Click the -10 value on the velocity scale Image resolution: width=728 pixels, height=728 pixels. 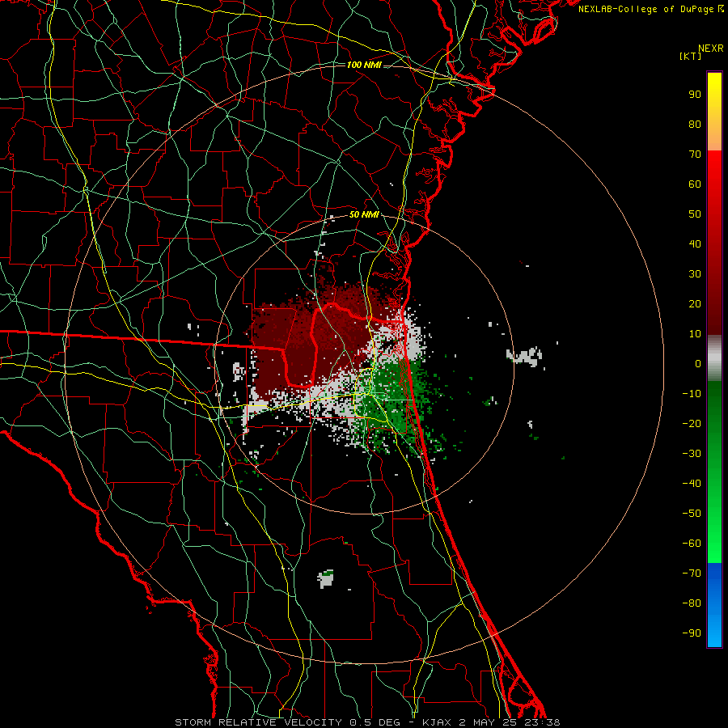pyautogui.click(x=692, y=394)
